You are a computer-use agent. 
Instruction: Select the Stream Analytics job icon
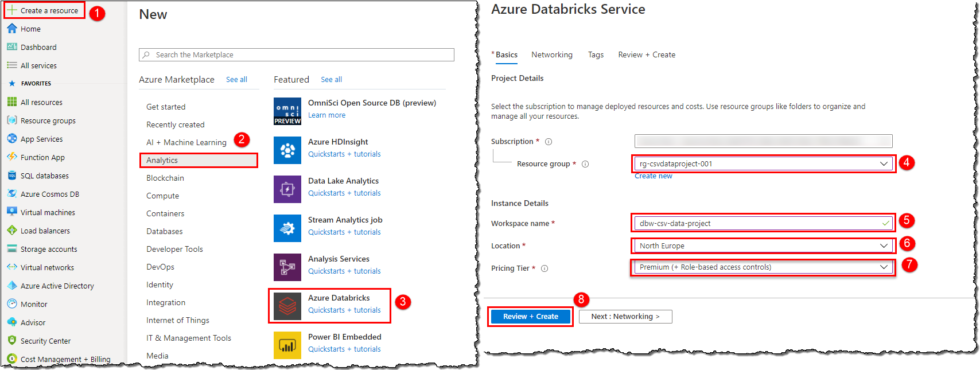click(287, 228)
